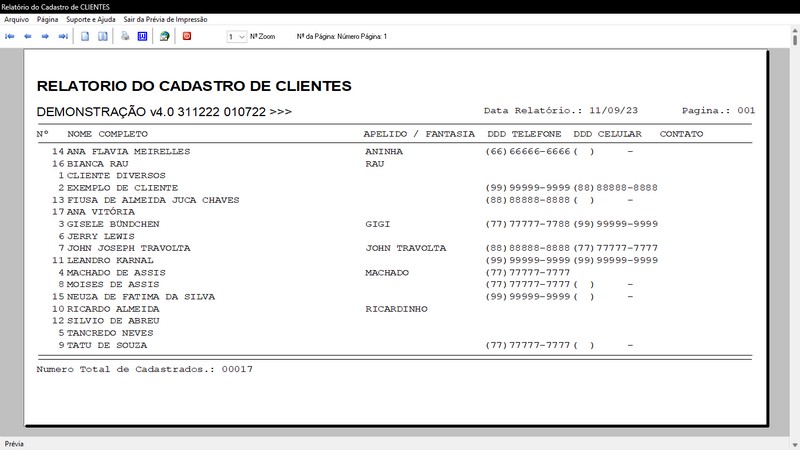Click the nickname GIGI
Screen dimensions: 800x450
point(378,224)
